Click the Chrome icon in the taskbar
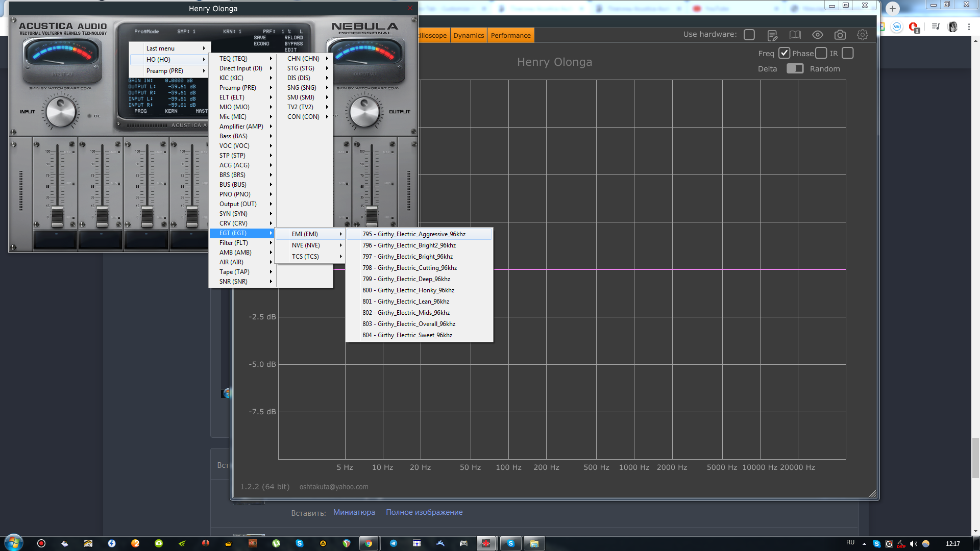 pos(368,543)
